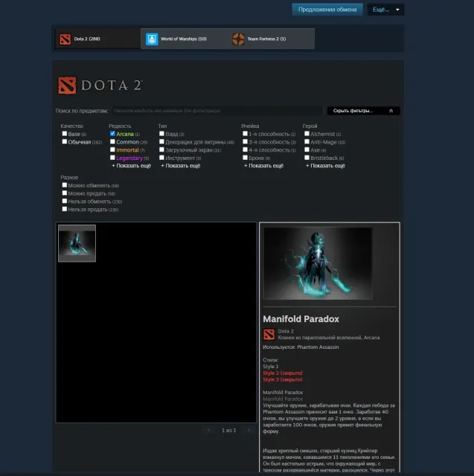Check the Anti-Mage hero filter
Screen dimensions: 474x476
click(x=307, y=141)
